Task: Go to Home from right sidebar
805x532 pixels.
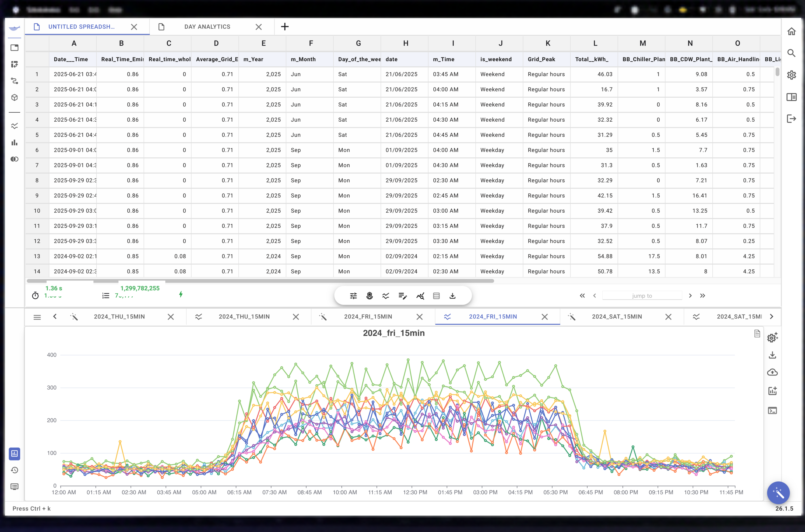Action: pyautogui.click(x=791, y=31)
